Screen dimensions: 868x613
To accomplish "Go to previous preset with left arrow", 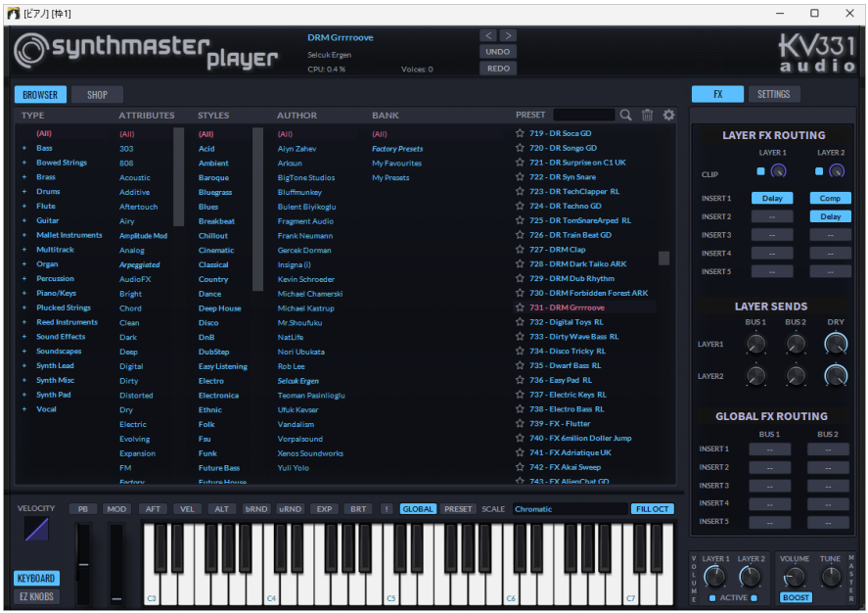I will click(x=488, y=35).
